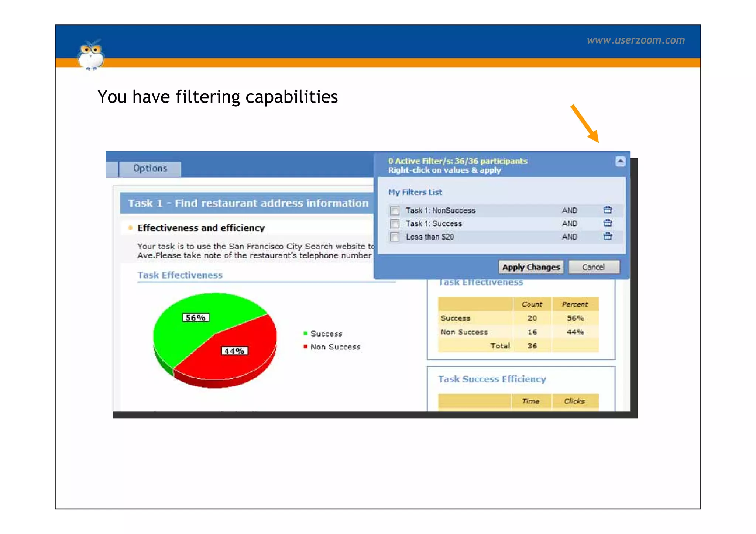Viewport: 756px width, 534px height.
Task: Click AND operator for Task 1: Success
Action: click(x=569, y=224)
